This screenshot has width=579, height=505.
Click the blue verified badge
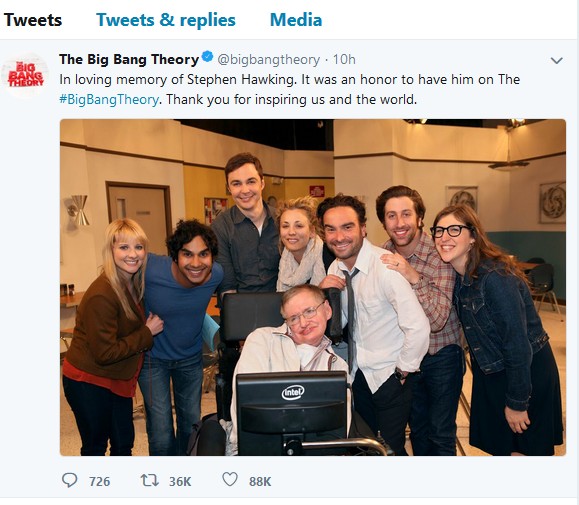208,56
